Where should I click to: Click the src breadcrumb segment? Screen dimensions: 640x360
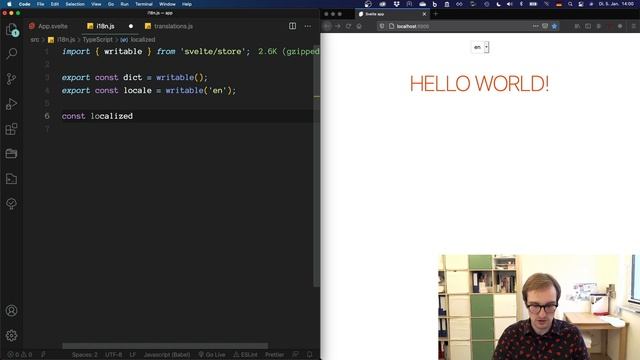click(x=35, y=40)
